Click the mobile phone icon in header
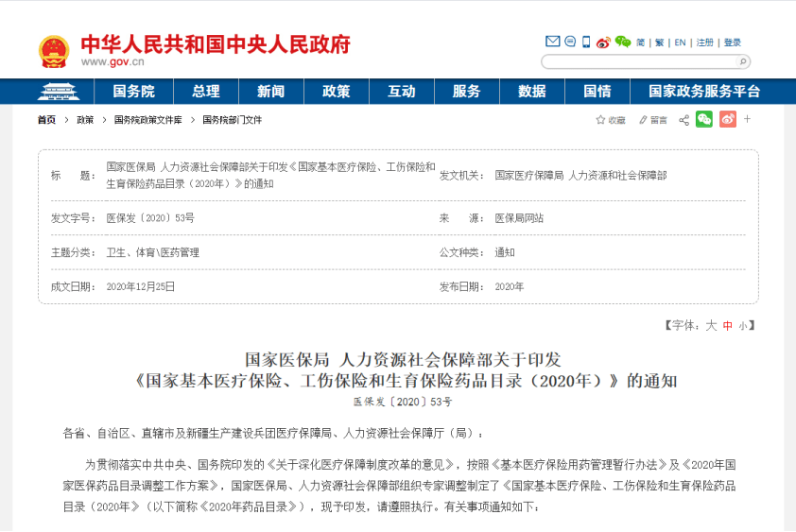Screen dimensions: 796x532 [x=586, y=43]
